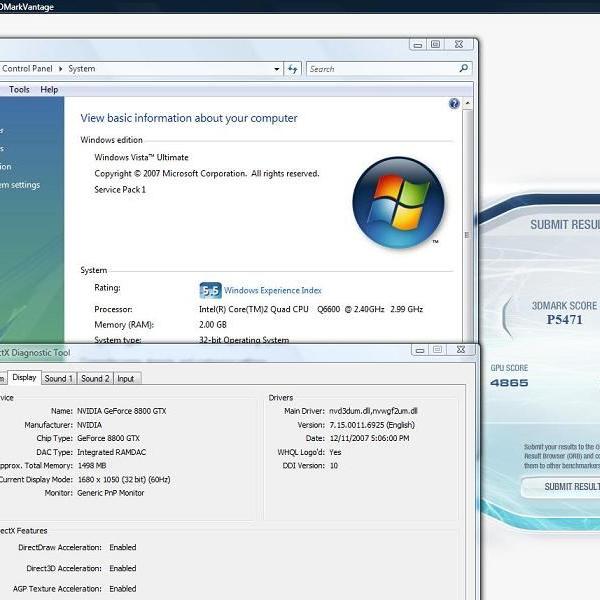Minimize the System Control Panel window
The width and height of the screenshot is (600, 600).
tap(418, 45)
